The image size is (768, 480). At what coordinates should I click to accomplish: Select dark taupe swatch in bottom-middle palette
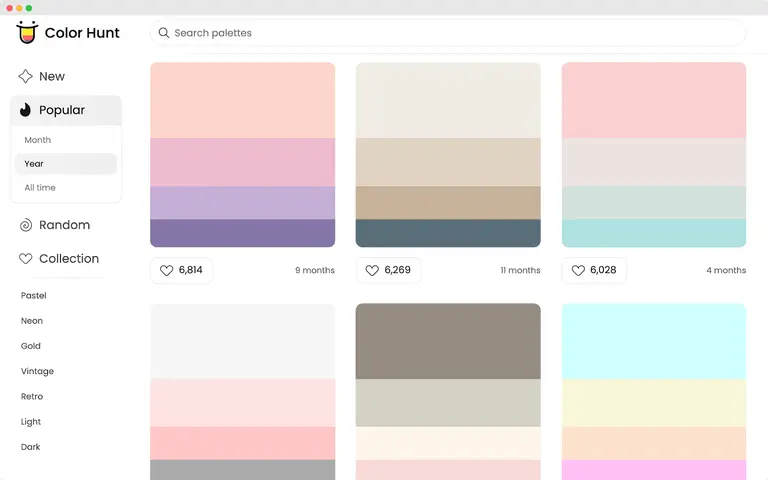point(448,341)
